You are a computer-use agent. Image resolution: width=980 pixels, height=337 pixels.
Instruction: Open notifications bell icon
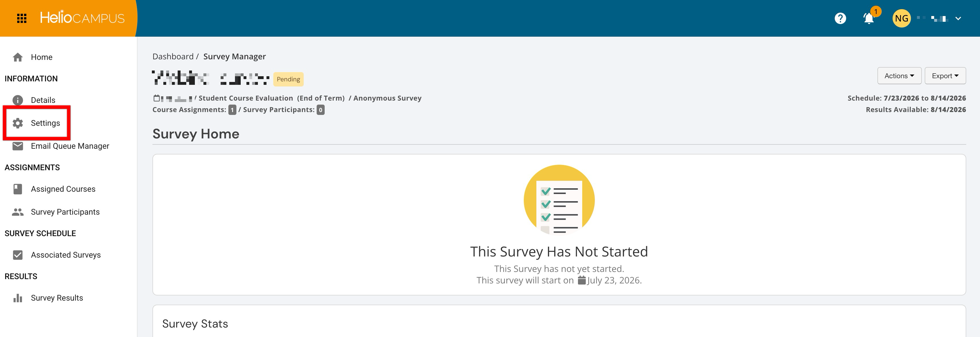869,18
